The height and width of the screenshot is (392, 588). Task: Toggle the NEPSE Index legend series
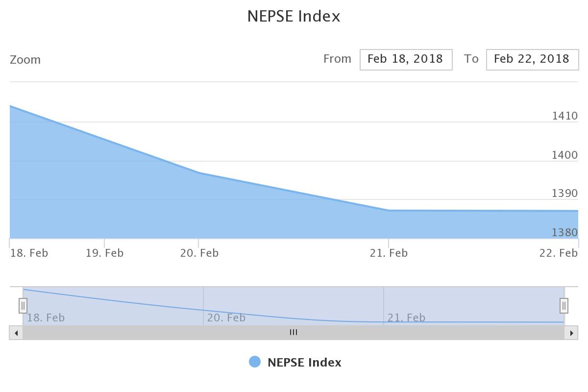click(295, 362)
